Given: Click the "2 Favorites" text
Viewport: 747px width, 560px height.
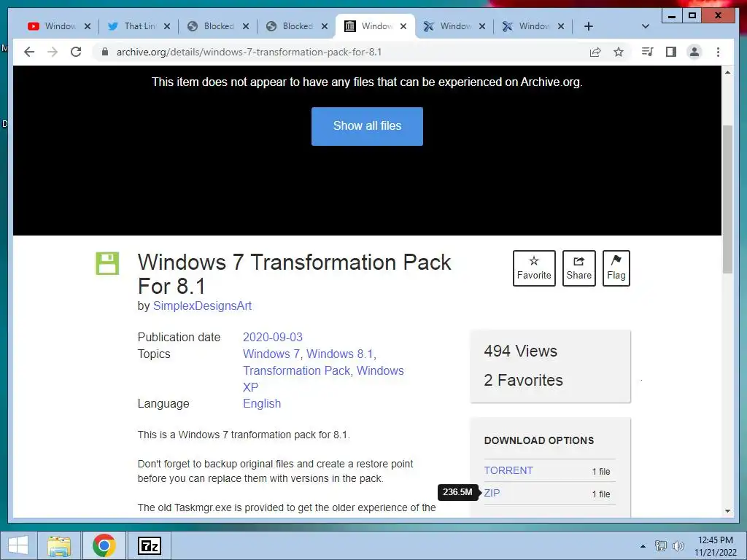Looking at the screenshot, I should 523,380.
